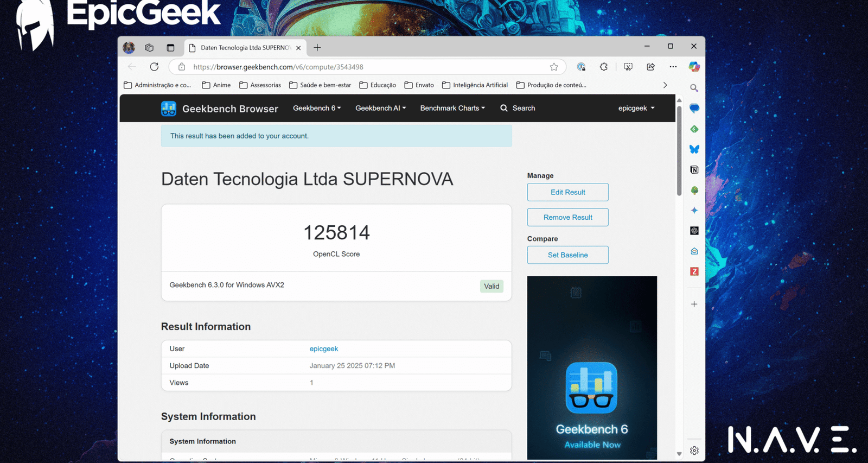This screenshot has width=868, height=463.
Task: Open the Assessorias bookmark folder
Action: click(260, 85)
